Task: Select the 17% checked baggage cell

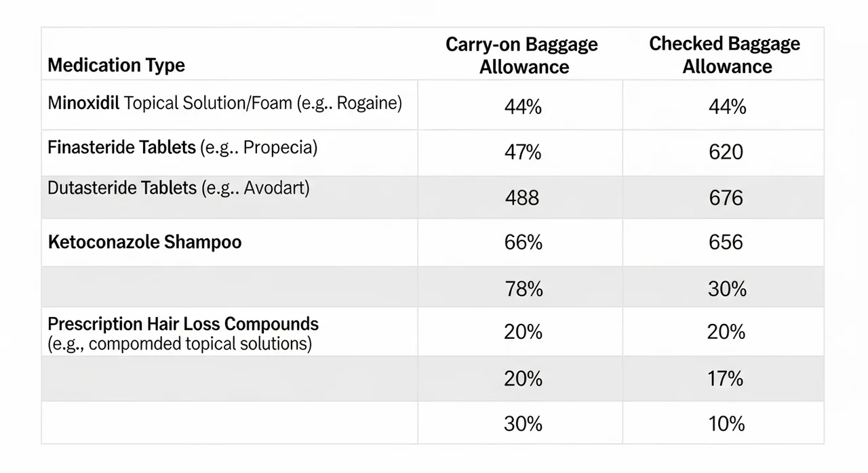Action: click(726, 379)
